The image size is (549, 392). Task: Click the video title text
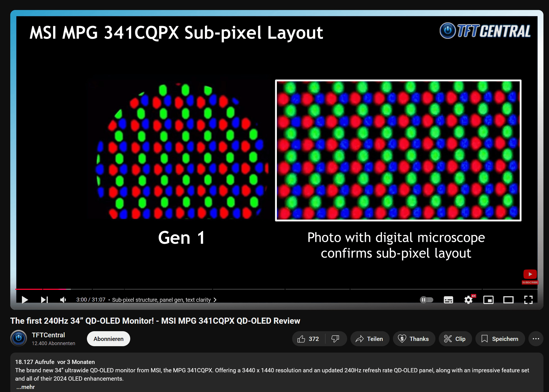click(x=155, y=321)
